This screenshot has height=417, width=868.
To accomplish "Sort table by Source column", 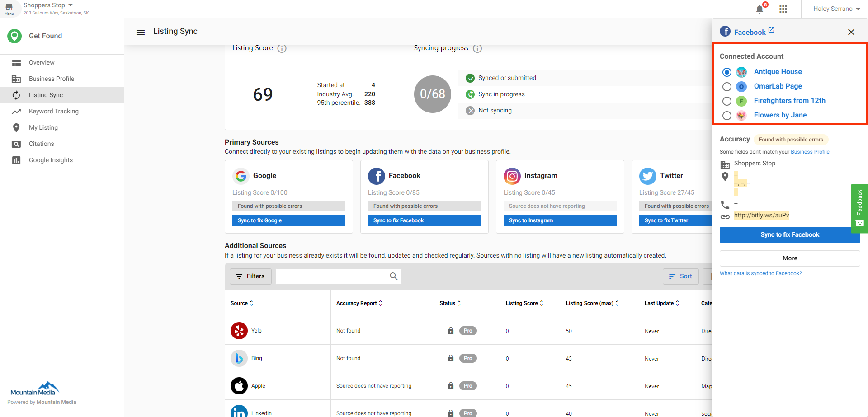I will click(242, 303).
